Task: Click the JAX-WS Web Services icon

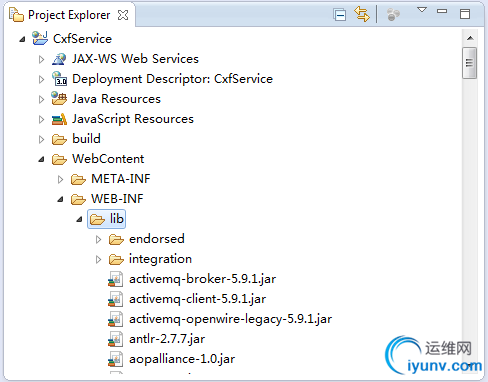Action: (59, 59)
